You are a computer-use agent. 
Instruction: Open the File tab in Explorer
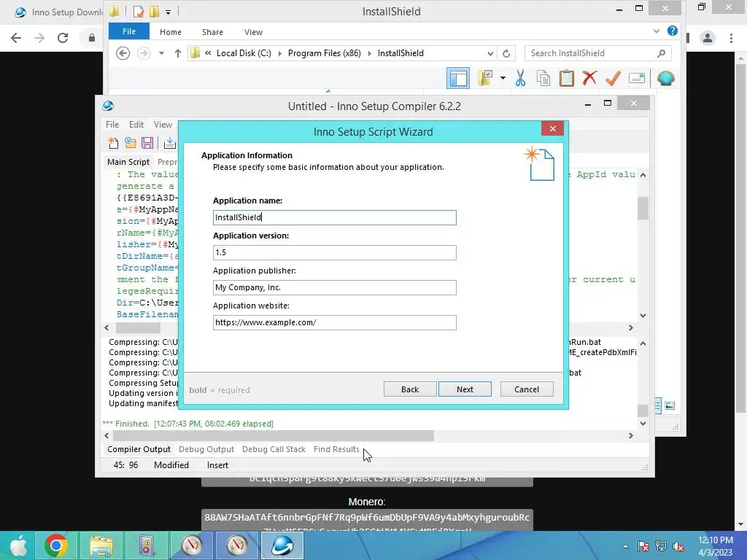click(129, 31)
